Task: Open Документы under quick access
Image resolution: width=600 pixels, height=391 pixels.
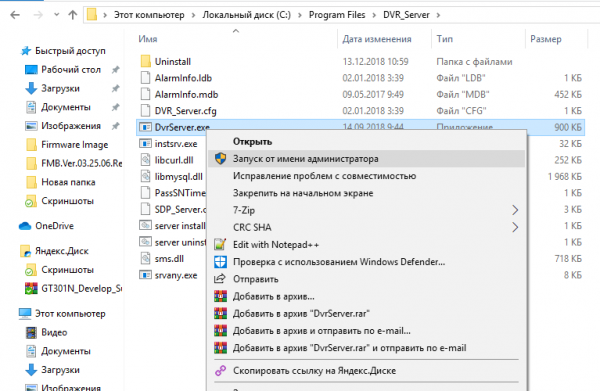Action: [x=65, y=107]
